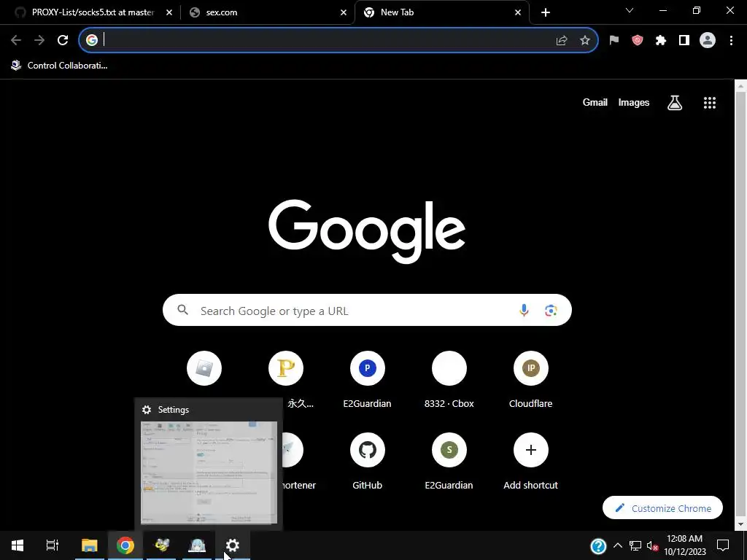Click Customize Chrome button
Viewport: 747px width, 560px height.
coord(662,508)
